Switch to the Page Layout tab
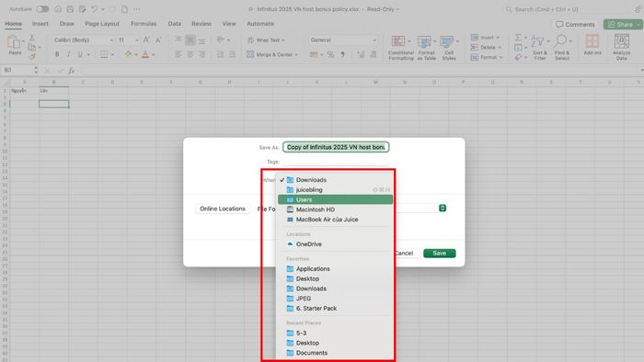 [x=102, y=24]
